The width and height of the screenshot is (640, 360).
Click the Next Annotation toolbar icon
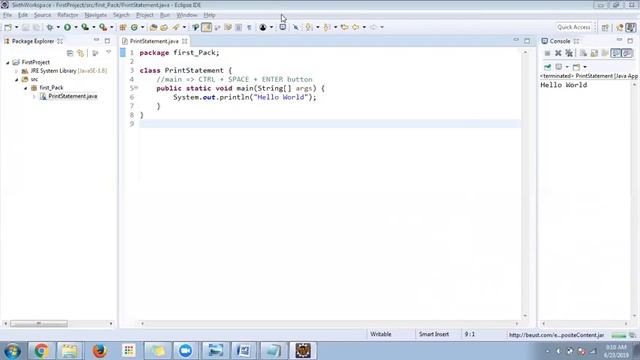coord(309,27)
